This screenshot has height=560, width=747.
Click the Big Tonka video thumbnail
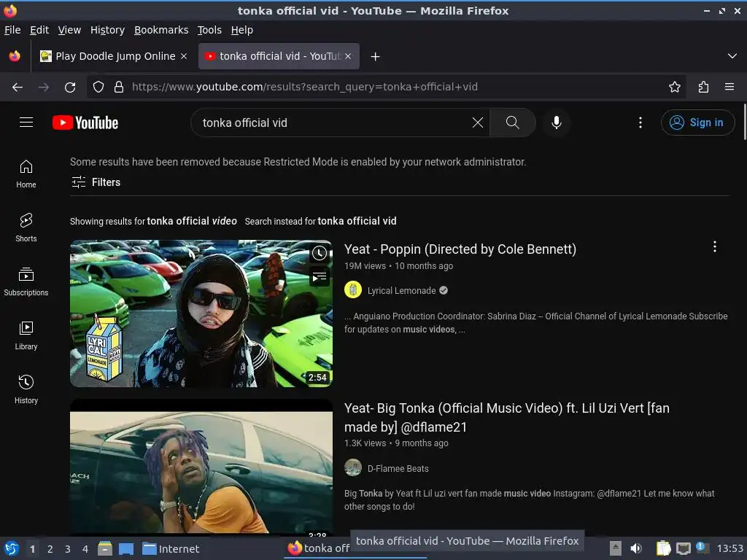[x=201, y=467]
